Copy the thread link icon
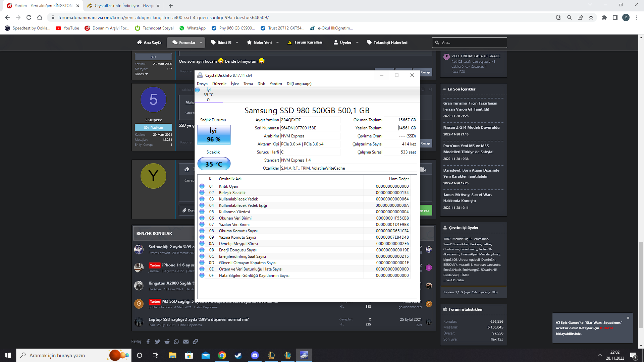The width and height of the screenshot is (644, 362). [195, 342]
